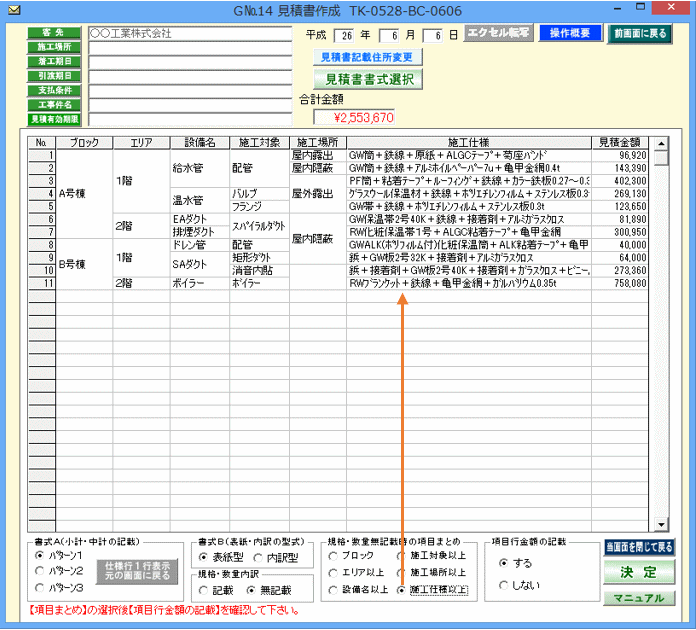Click the year field showing 26
This screenshot has width=696, height=630.
[344, 36]
